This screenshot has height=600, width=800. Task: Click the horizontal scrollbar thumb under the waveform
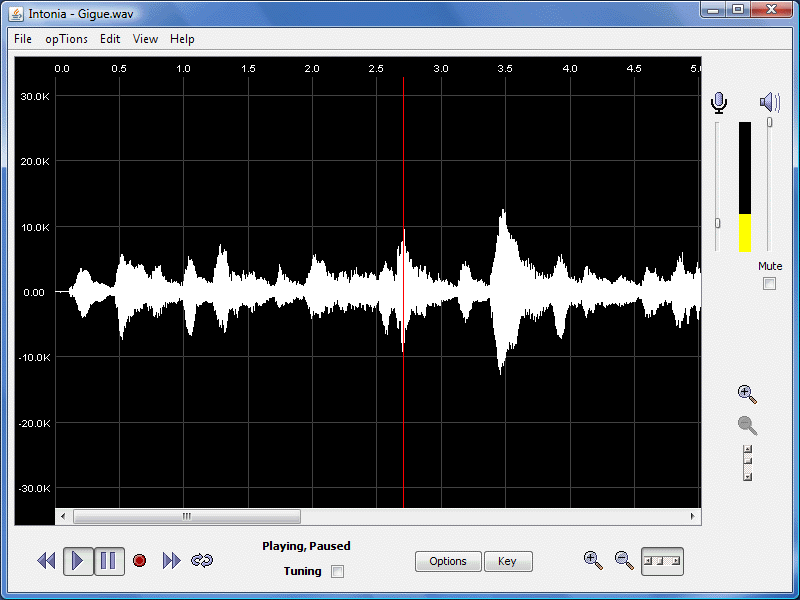pyautogui.click(x=187, y=516)
